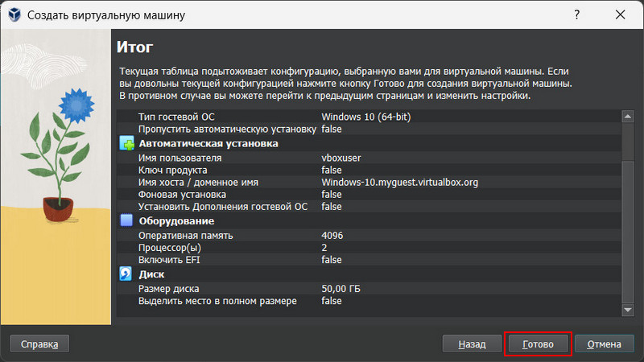Click the Итог page heading

[x=134, y=47]
